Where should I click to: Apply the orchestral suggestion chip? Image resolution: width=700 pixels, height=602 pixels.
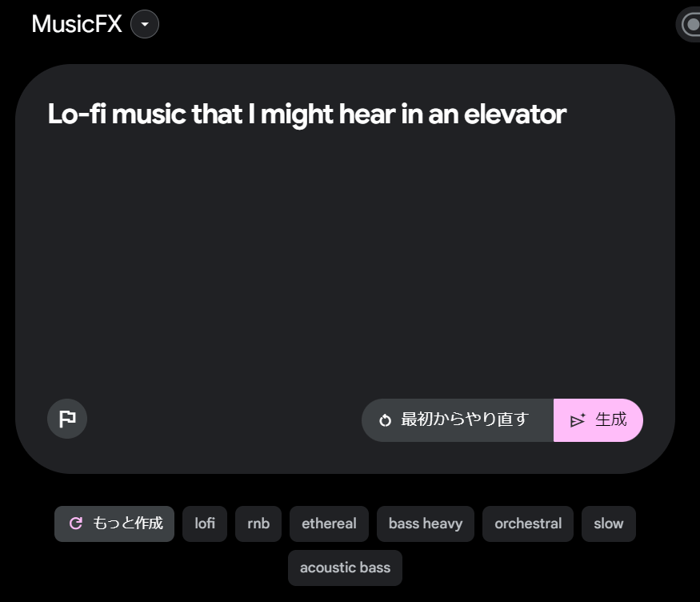(528, 524)
